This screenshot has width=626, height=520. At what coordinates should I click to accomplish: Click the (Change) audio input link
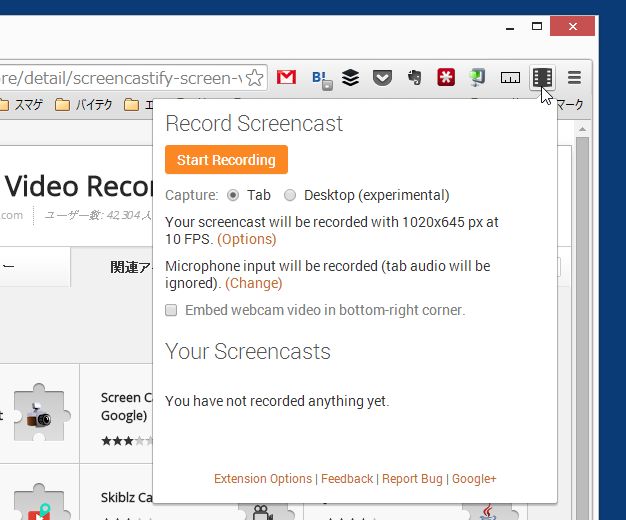pyautogui.click(x=254, y=283)
